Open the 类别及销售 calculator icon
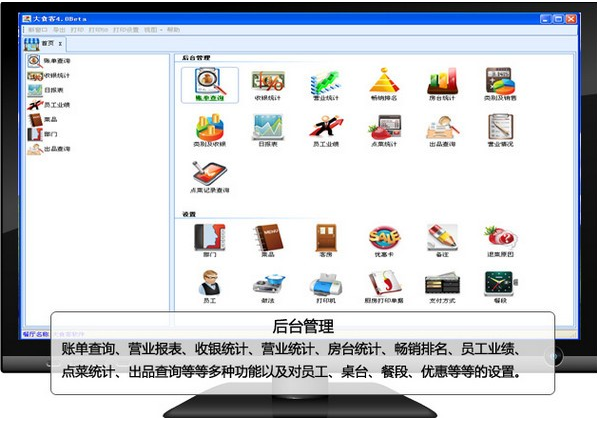 coord(500,85)
